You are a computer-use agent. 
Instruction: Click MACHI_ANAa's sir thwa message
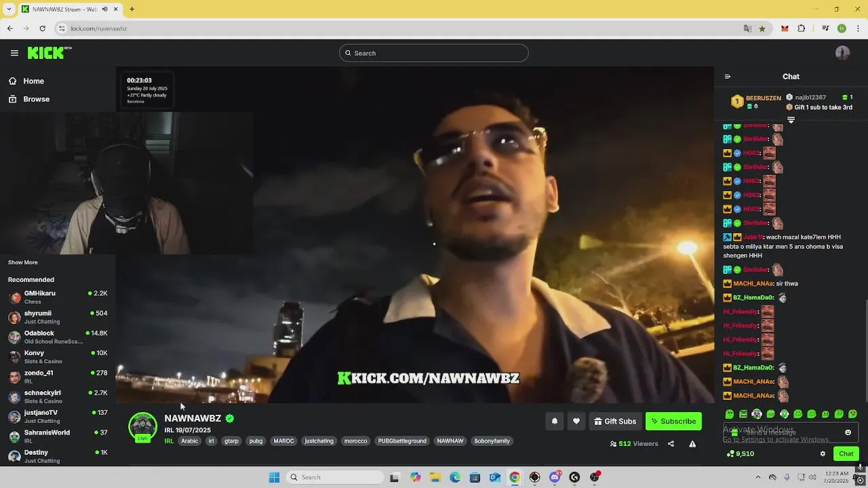coord(788,283)
